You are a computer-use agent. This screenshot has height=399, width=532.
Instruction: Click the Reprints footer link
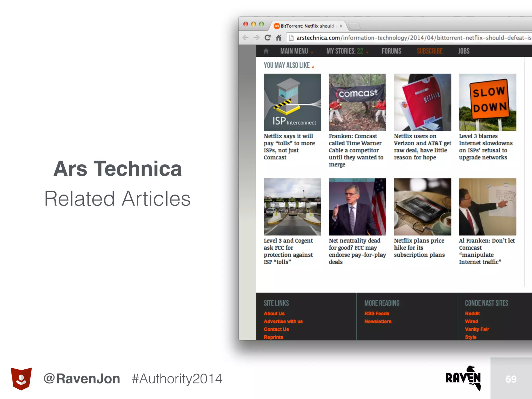coord(273,337)
